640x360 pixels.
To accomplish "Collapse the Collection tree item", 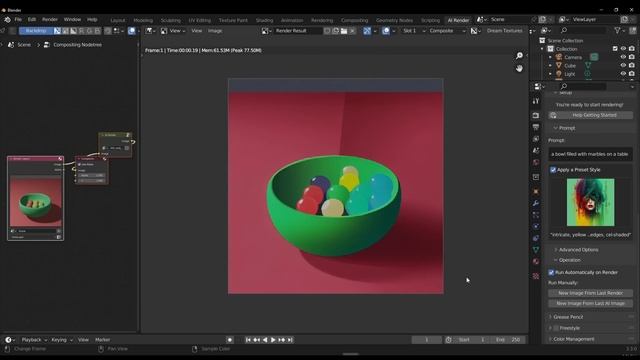I will tap(542, 49).
